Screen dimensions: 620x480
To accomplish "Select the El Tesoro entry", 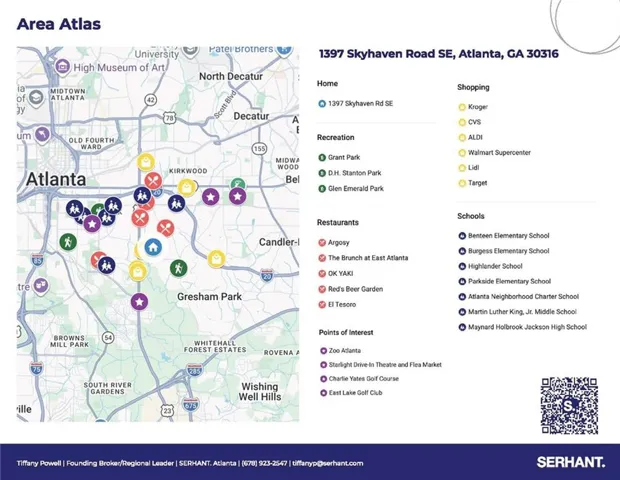I will (342, 304).
